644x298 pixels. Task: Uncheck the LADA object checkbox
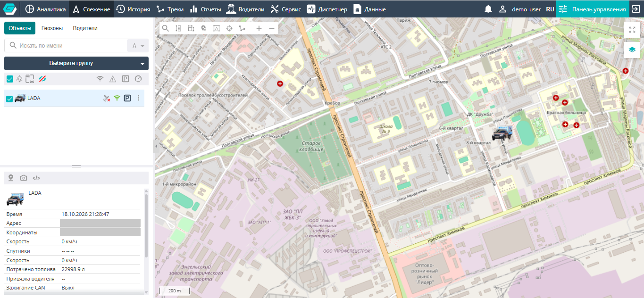[x=9, y=99]
